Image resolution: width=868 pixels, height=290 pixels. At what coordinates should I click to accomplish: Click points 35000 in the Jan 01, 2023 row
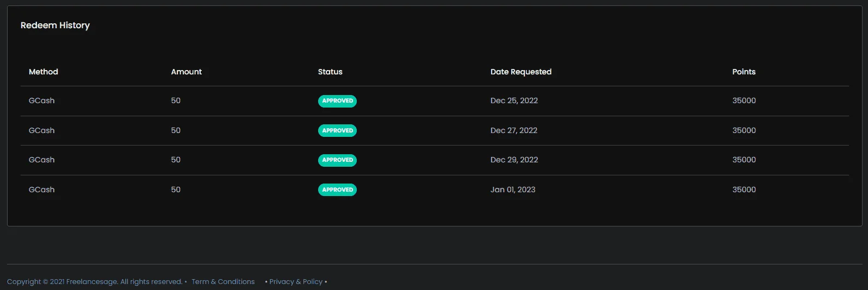coord(744,190)
